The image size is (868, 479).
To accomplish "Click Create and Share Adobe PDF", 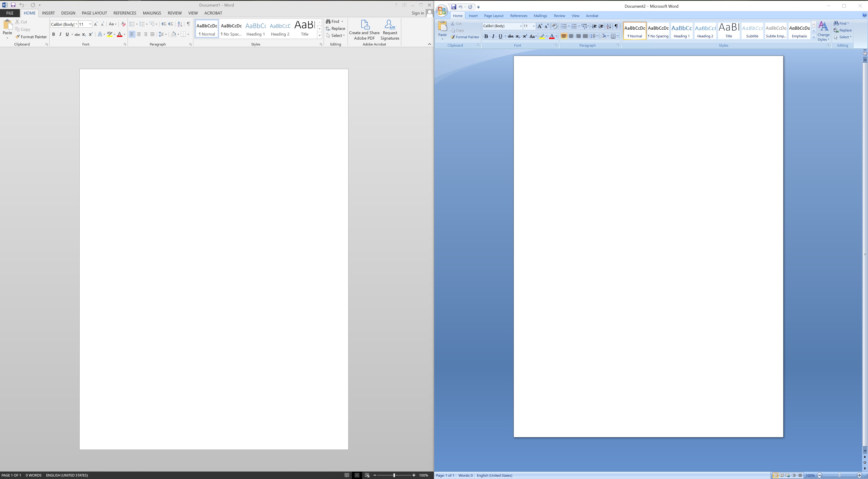I will click(x=364, y=30).
